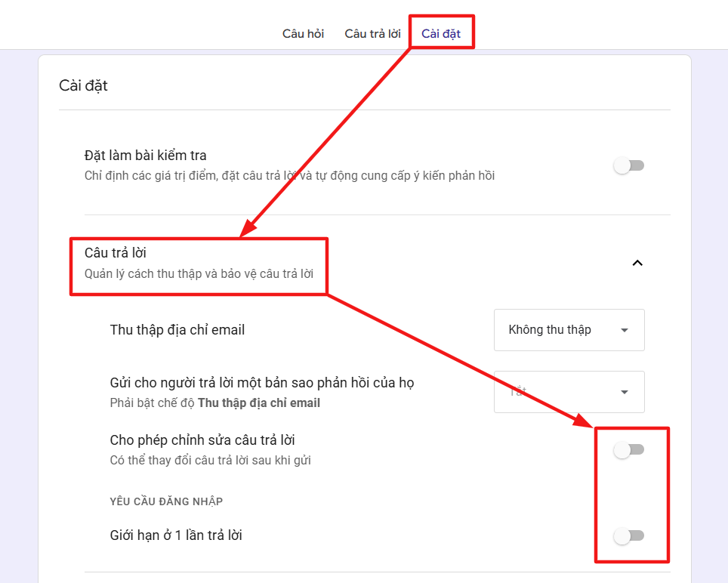Click the Cho phép chỉnh sửa câu trả lời label

[202, 440]
